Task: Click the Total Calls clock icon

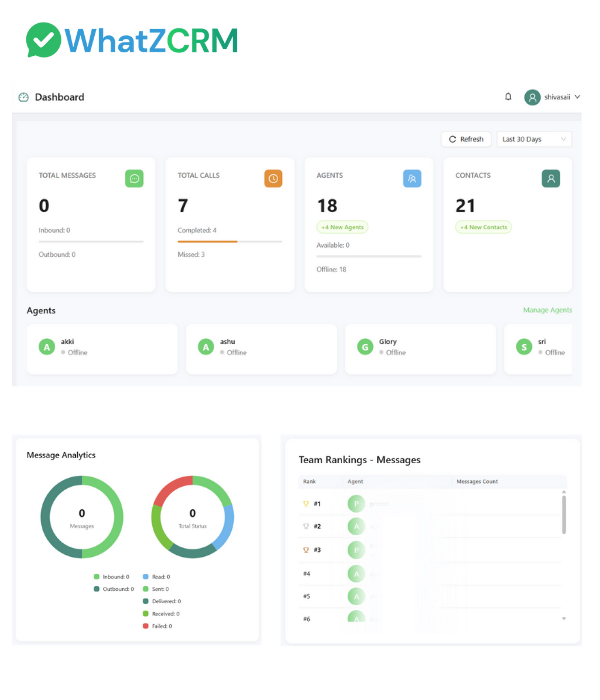Action: click(273, 178)
